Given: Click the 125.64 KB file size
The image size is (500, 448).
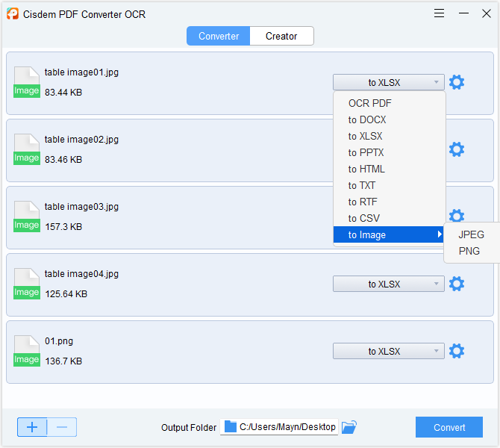Looking at the screenshot, I should pos(66,294).
